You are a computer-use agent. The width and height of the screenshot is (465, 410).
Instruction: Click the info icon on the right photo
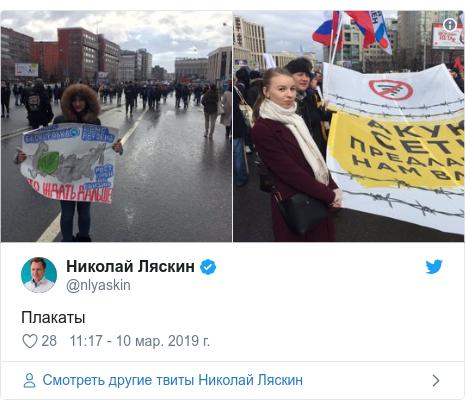(x=450, y=24)
